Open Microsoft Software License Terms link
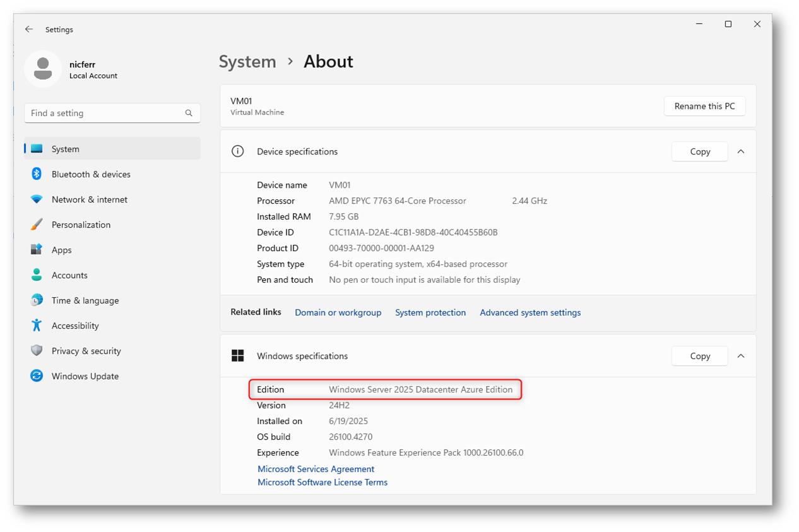 (x=323, y=482)
